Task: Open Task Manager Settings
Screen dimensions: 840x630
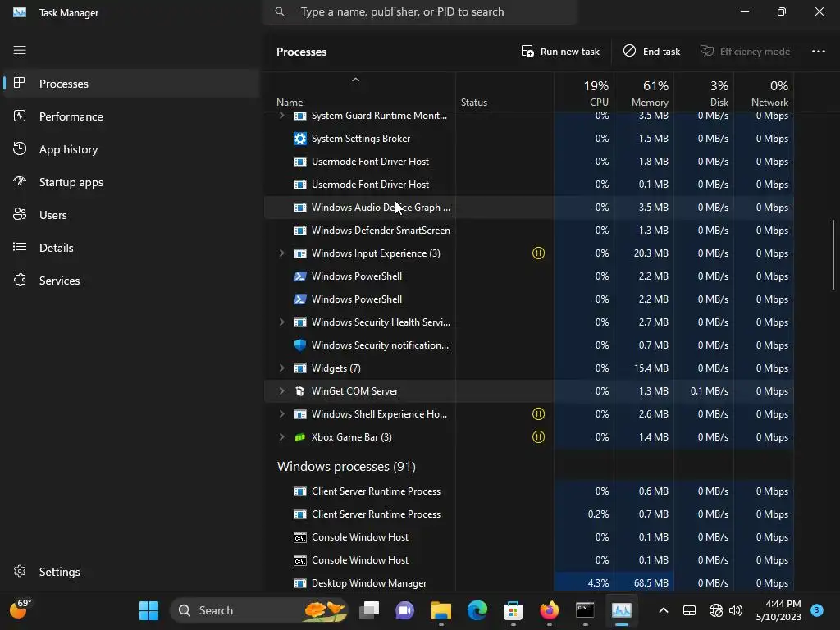Action: pos(130,572)
